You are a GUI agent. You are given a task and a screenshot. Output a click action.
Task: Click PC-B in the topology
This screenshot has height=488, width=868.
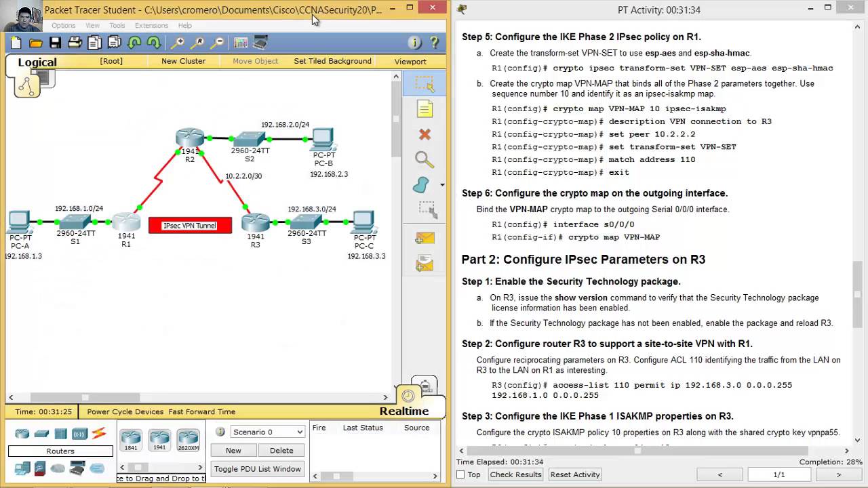click(323, 140)
